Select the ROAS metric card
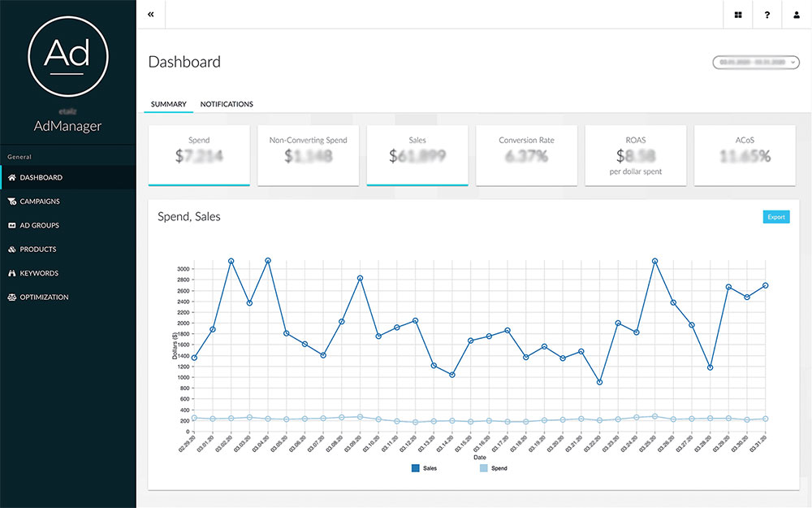 [x=636, y=155]
